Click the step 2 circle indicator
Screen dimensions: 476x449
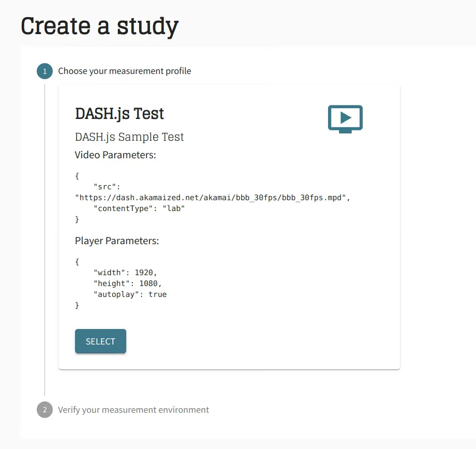[44, 410]
